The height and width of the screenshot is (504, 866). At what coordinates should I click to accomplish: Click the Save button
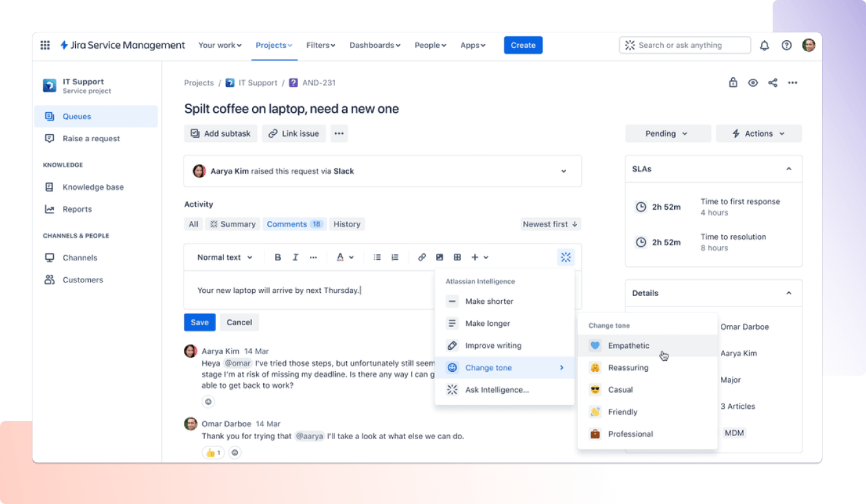point(200,323)
